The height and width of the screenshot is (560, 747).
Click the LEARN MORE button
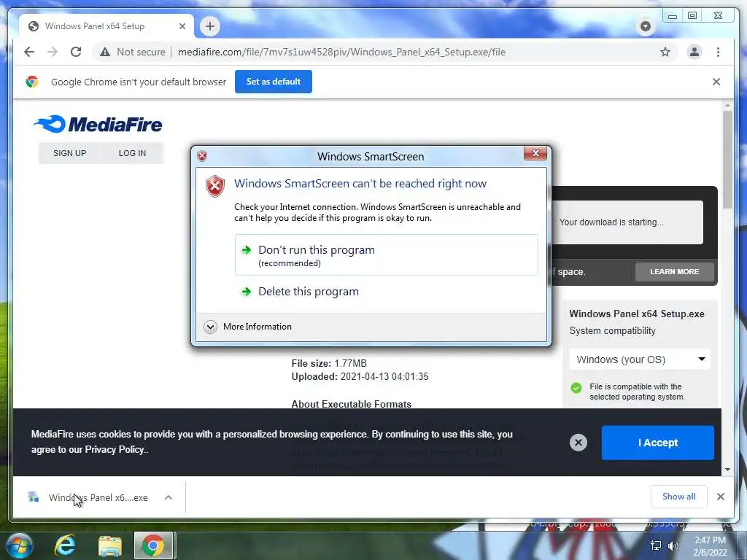[675, 271]
